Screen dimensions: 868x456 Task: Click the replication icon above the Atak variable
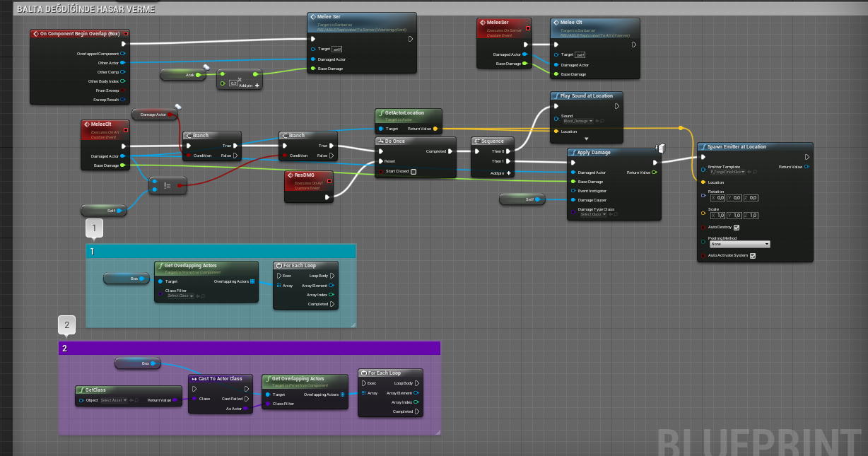[x=206, y=67]
